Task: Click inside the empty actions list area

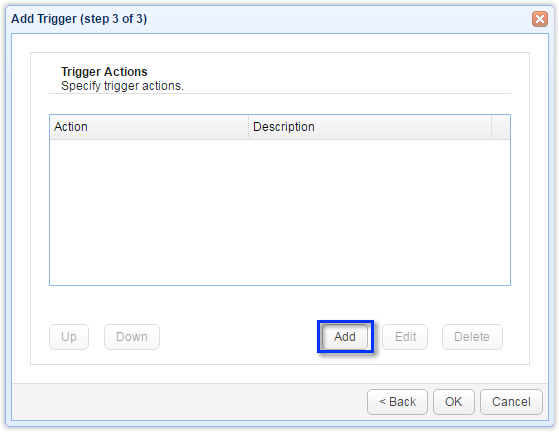Action: (x=280, y=212)
